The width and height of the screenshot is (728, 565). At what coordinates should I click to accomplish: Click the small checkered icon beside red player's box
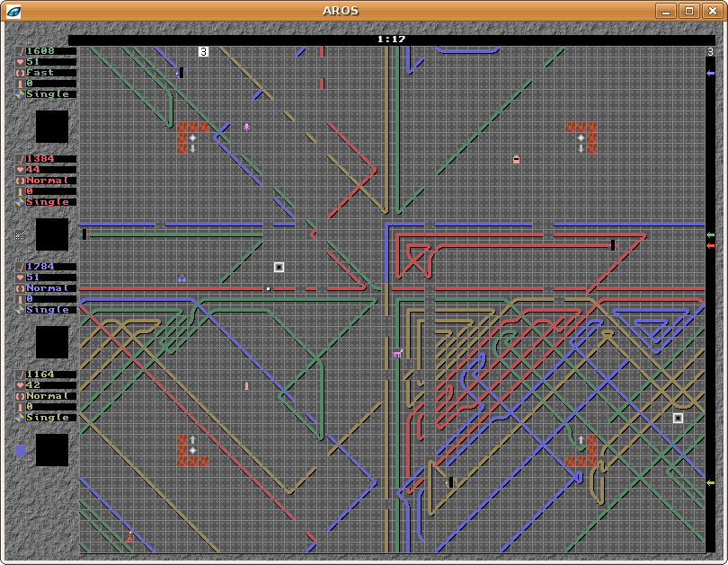[21, 234]
